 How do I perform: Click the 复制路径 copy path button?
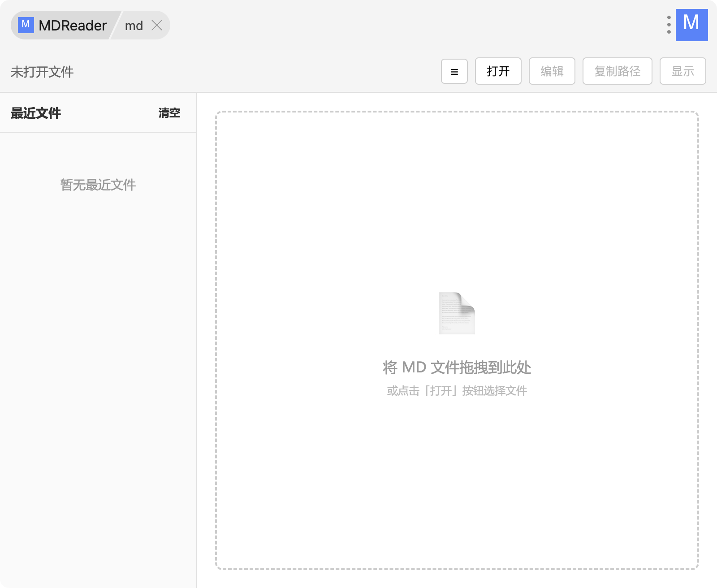point(618,71)
